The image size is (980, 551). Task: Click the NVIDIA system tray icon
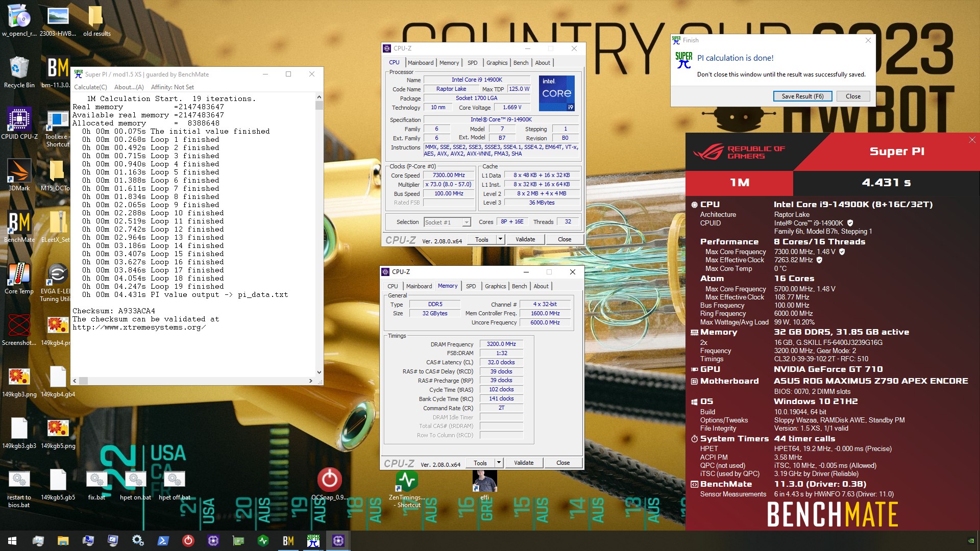[971, 541]
